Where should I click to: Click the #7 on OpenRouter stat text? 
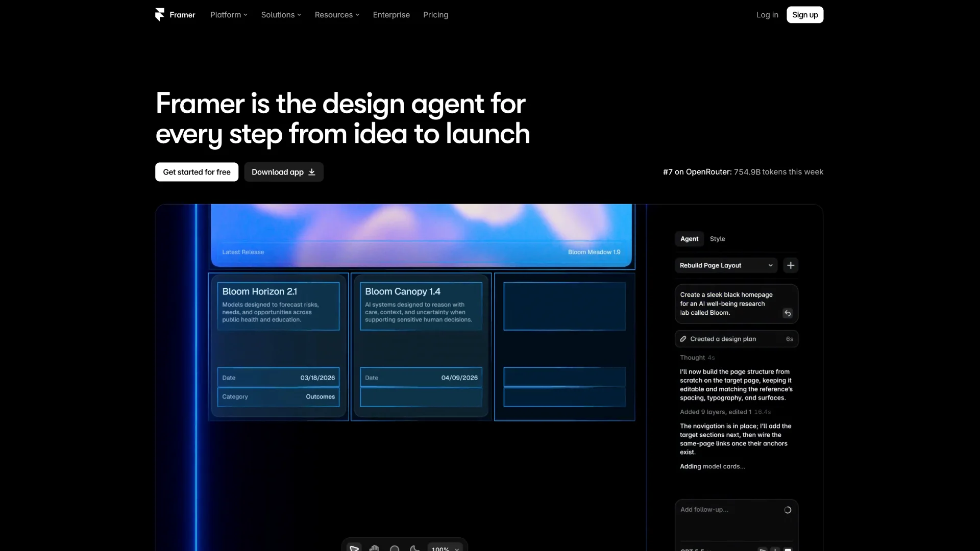click(743, 172)
